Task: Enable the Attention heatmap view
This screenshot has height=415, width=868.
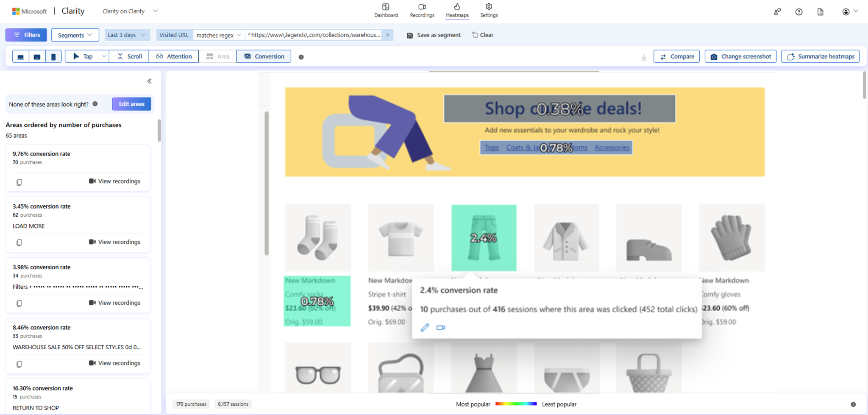Action: point(174,56)
